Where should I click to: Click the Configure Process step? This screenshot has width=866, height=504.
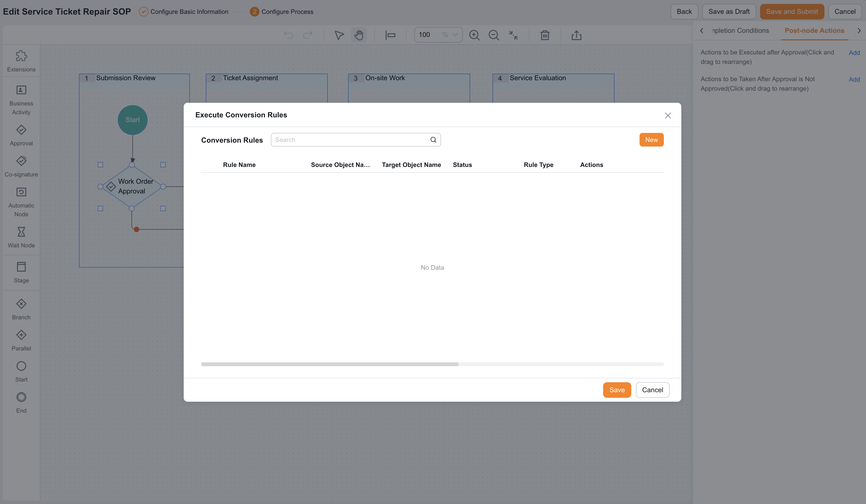282,12
